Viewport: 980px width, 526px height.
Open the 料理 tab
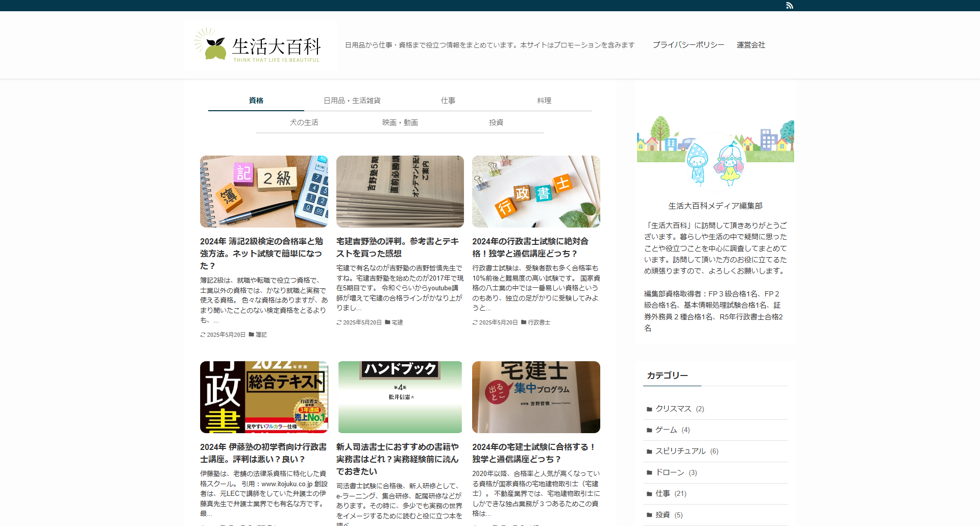point(544,101)
